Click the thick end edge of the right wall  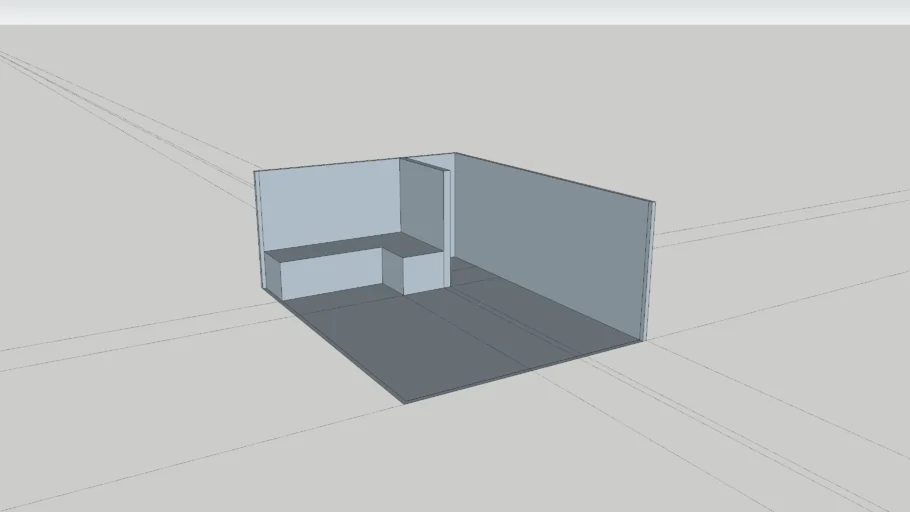point(650,270)
